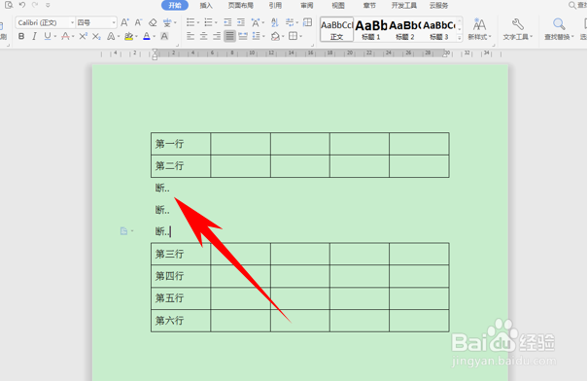Open the phonetic guide tool
Viewport: 588px width, 381px height.
tap(167, 22)
